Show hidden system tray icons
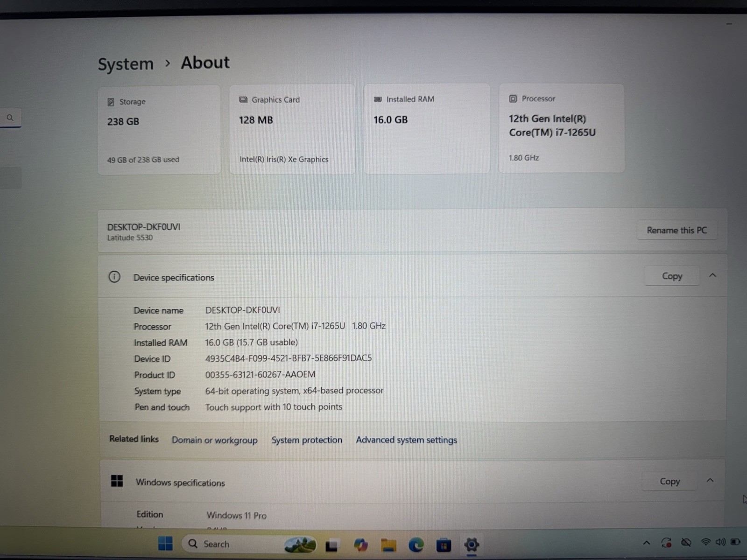The image size is (747, 560). pos(647,543)
